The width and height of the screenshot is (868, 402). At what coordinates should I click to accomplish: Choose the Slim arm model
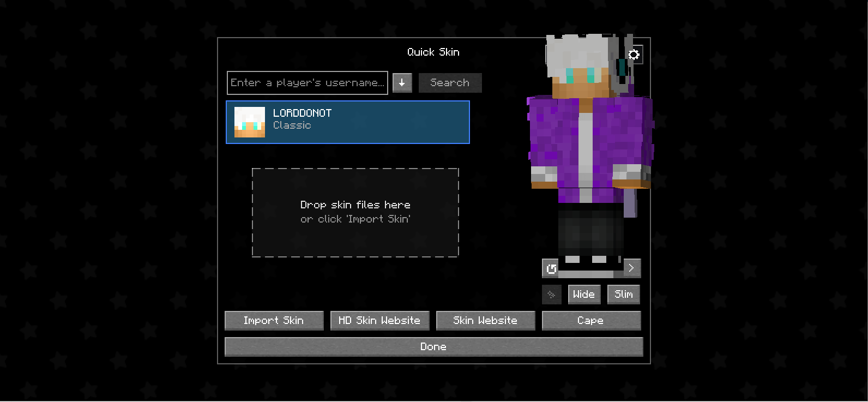point(624,295)
